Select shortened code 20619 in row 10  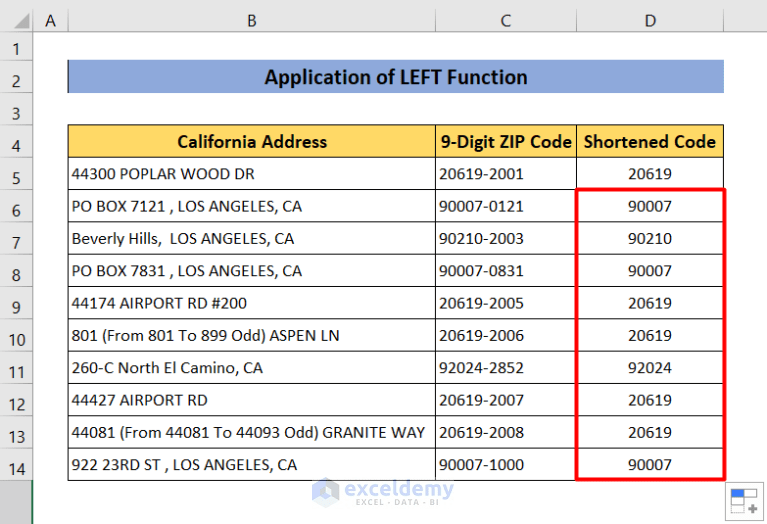point(650,335)
